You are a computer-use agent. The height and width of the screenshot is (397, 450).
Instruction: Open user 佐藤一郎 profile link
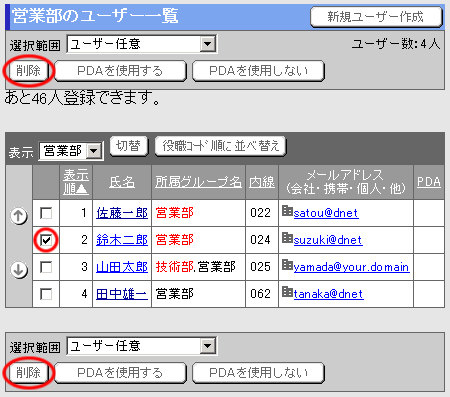coord(122,213)
